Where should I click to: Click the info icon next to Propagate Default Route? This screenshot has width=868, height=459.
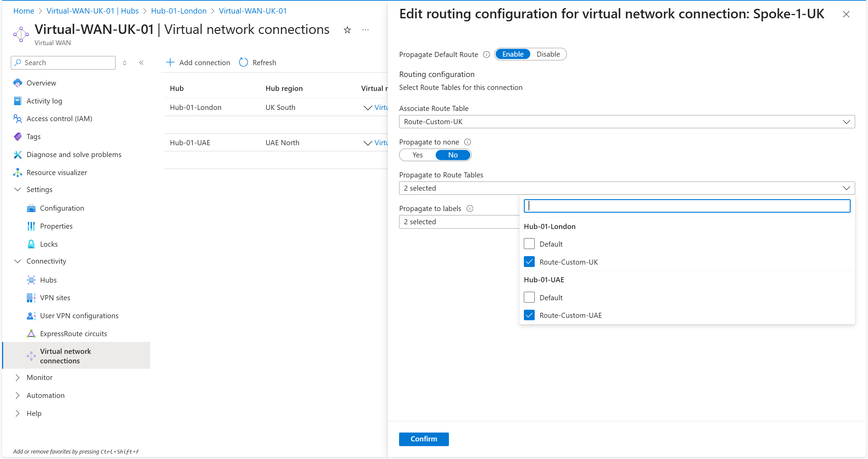click(487, 54)
